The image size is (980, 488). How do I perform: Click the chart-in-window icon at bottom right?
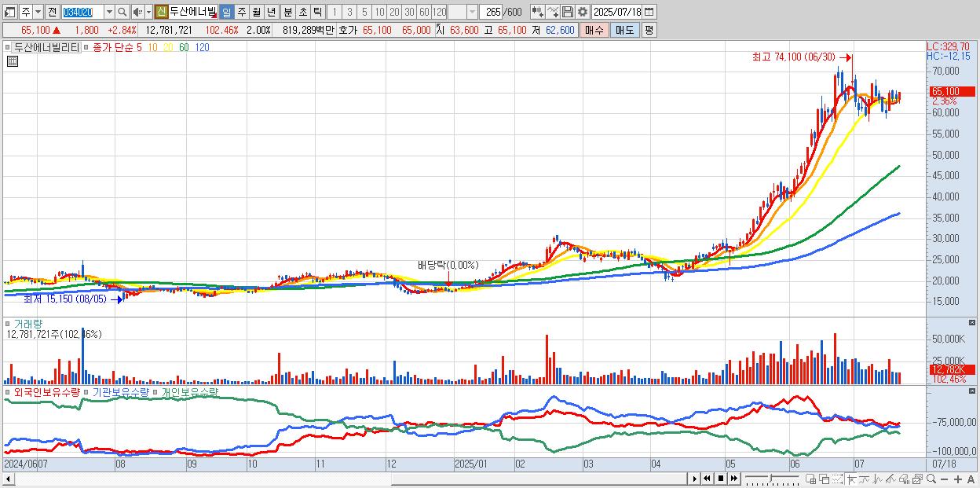click(917, 479)
